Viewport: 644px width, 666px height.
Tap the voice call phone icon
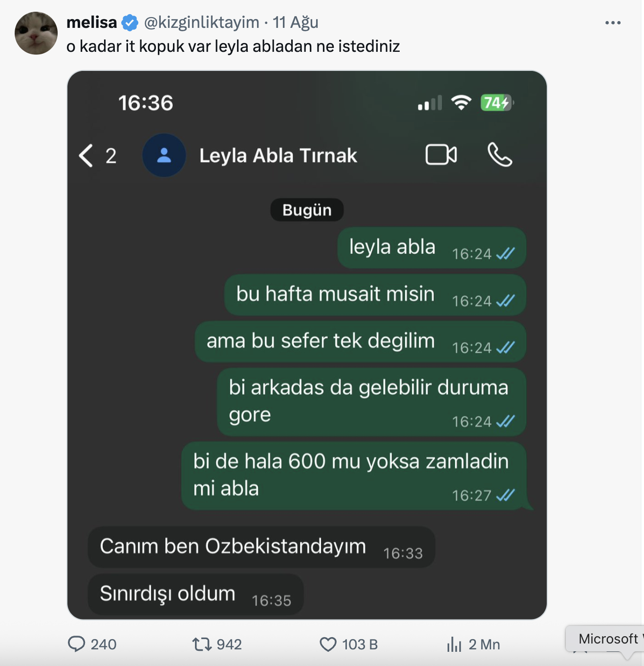(x=500, y=155)
